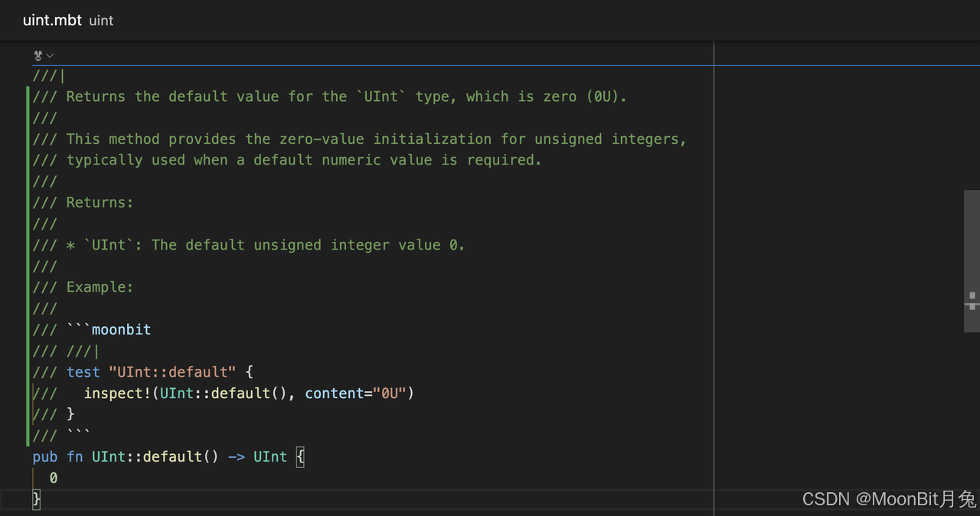Click the '0' return value in function body
980x516 pixels.
click(54, 478)
